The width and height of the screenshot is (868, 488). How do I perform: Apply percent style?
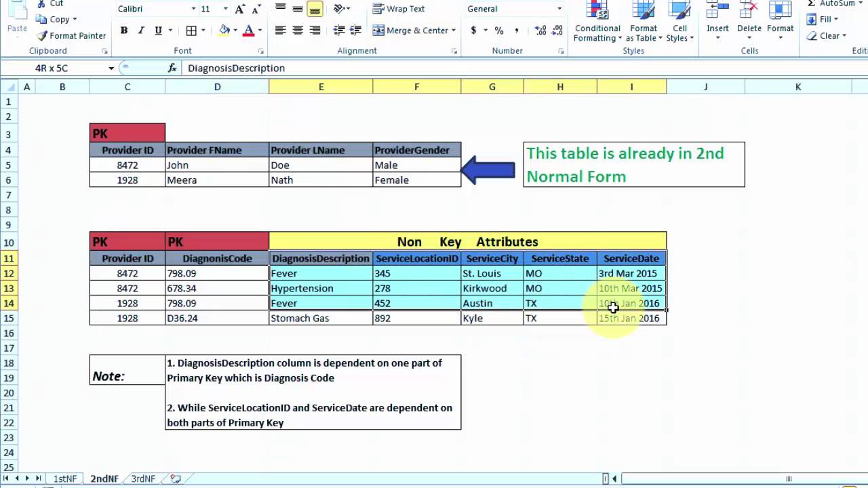[x=499, y=30]
